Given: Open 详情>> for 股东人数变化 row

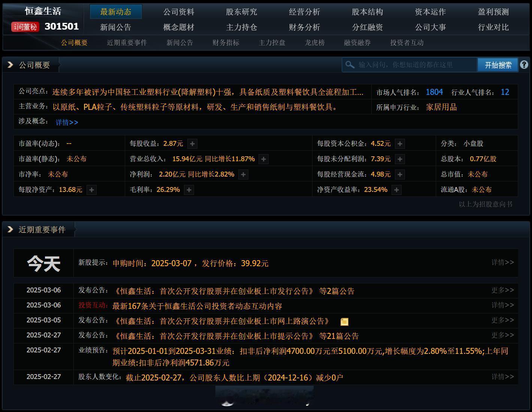Looking at the screenshot, I should (503, 377).
